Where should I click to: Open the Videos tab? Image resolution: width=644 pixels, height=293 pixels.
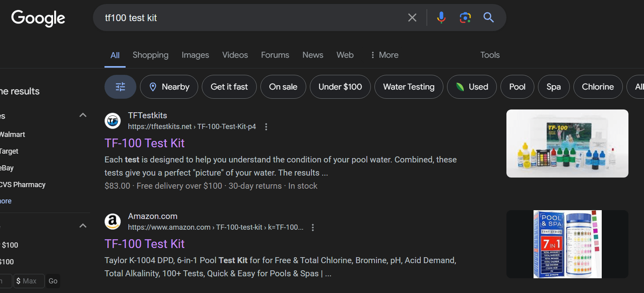click(x=235, y=55)
